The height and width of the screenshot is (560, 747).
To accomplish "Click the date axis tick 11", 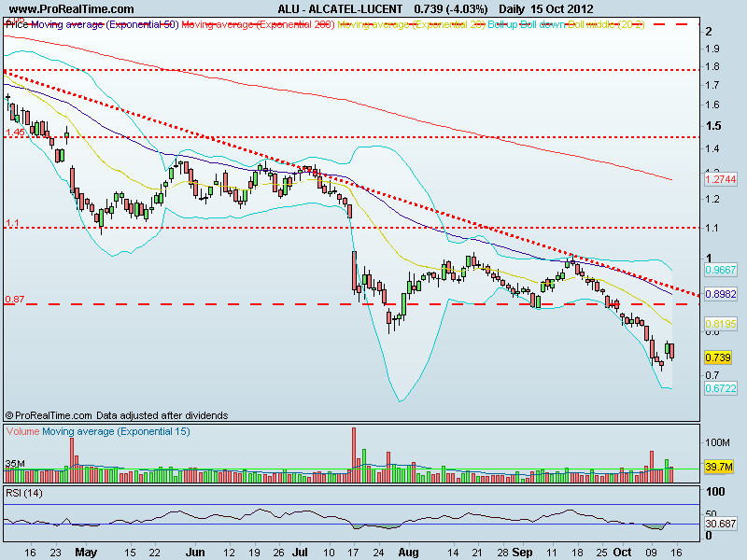I will (552, 553).
